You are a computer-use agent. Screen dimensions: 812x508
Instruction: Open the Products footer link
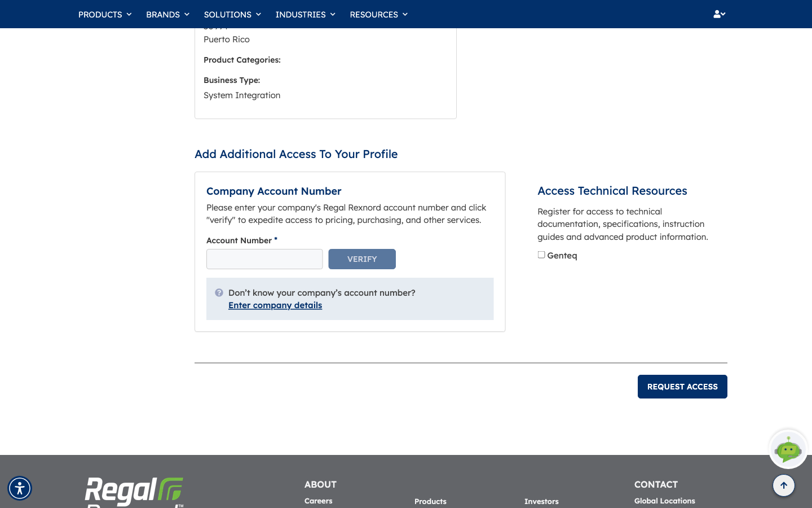coord(430,501)
